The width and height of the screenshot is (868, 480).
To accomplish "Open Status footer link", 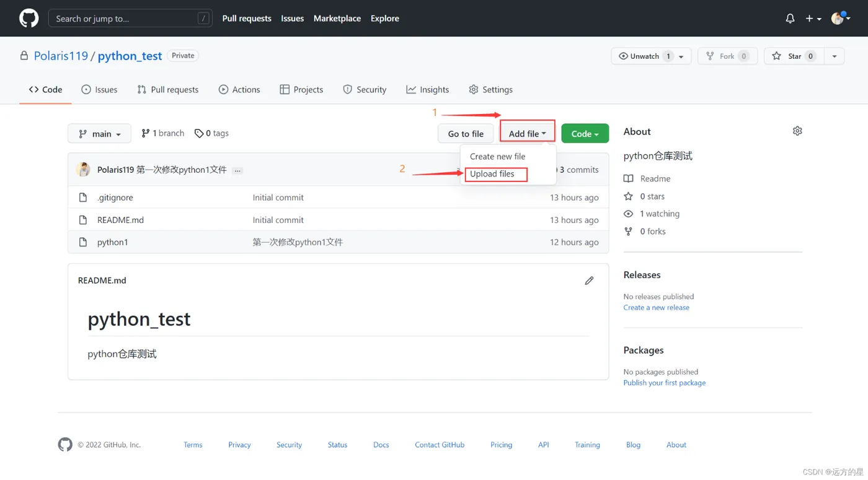I will [x=337, y=445].
